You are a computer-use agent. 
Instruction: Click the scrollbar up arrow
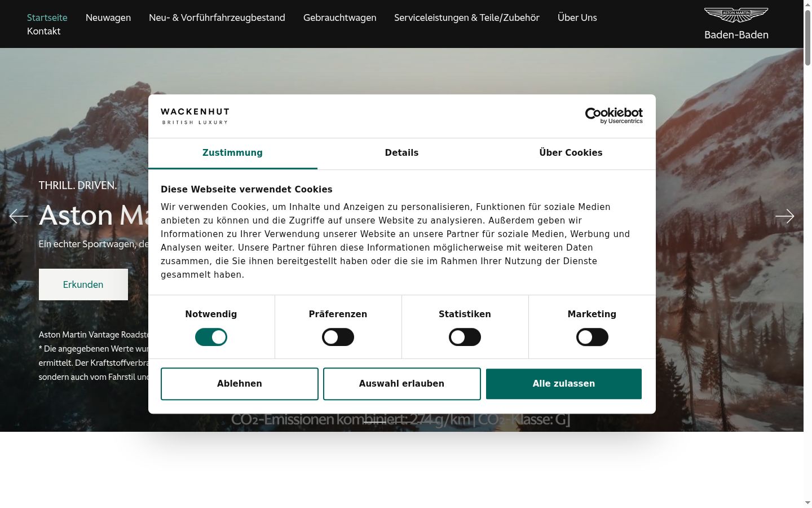coord(807,5)
